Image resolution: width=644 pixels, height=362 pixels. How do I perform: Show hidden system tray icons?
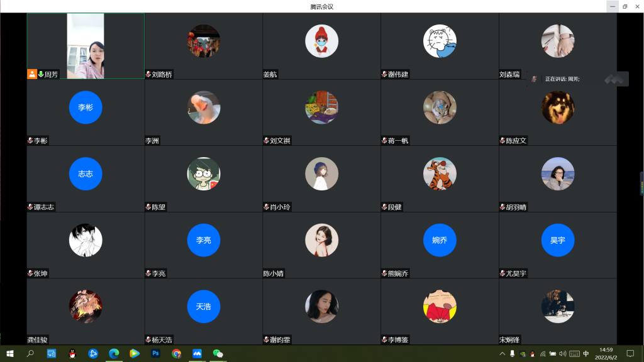tap(502, 354)
